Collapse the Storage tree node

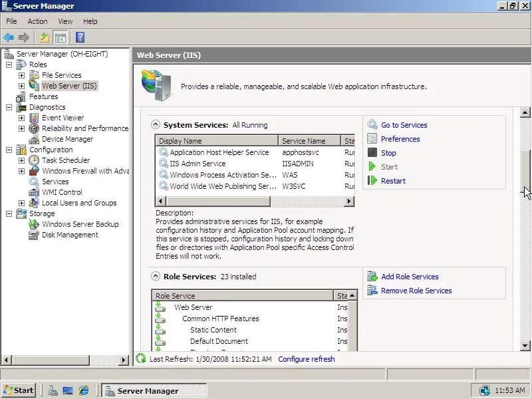coord(9,213)
